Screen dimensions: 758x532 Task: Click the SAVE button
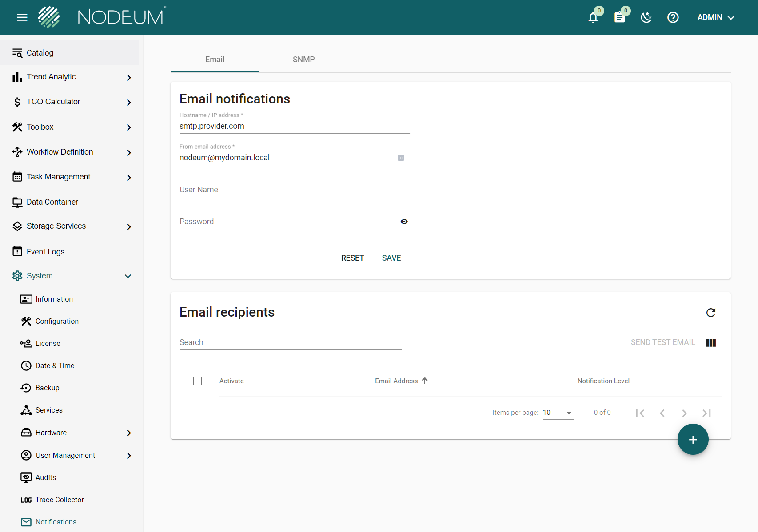click(391, 258)
